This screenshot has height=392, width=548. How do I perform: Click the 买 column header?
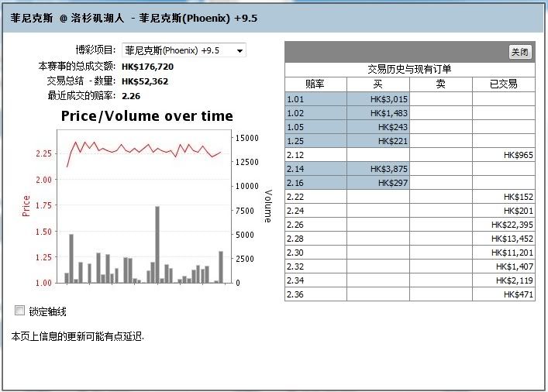point(377,84)
